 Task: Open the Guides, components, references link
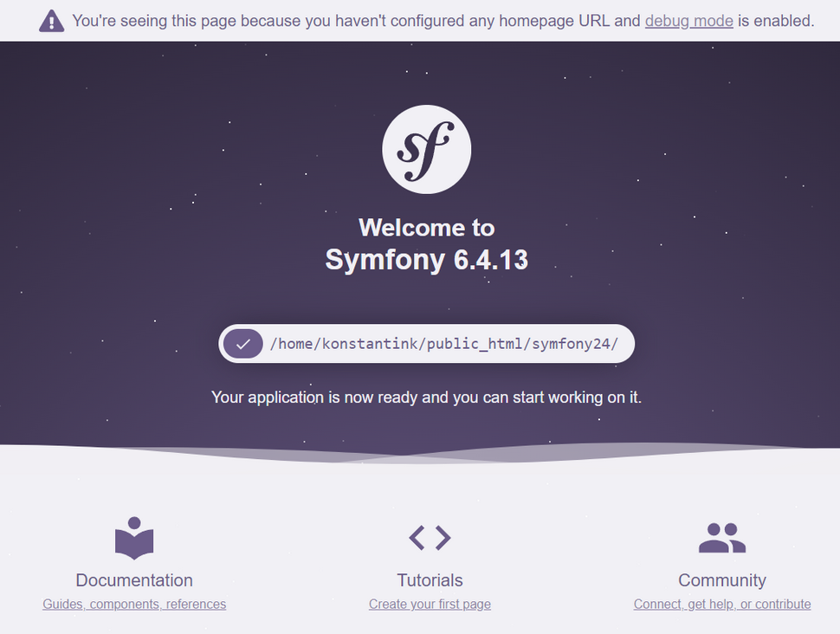pyautogui.click(x=134, y=604)
